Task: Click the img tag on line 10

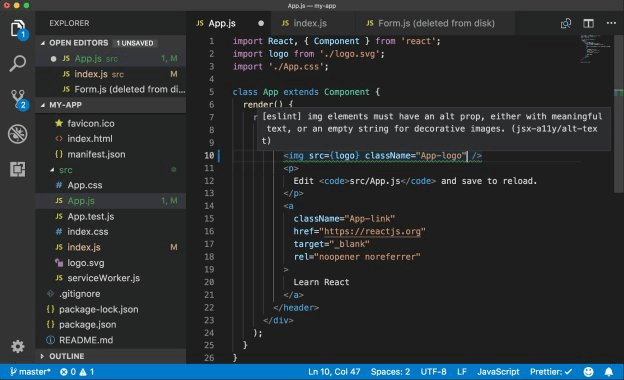Action: pos(382,156)
